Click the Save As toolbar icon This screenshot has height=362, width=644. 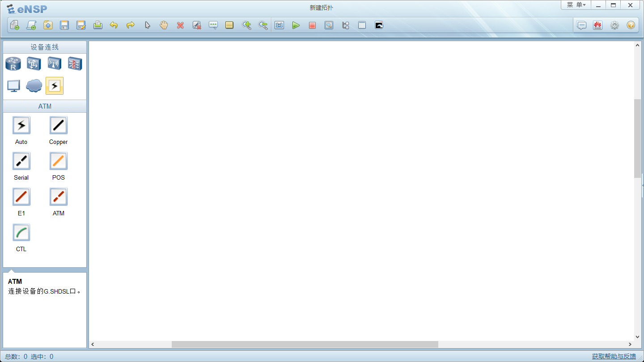[81, 25]
